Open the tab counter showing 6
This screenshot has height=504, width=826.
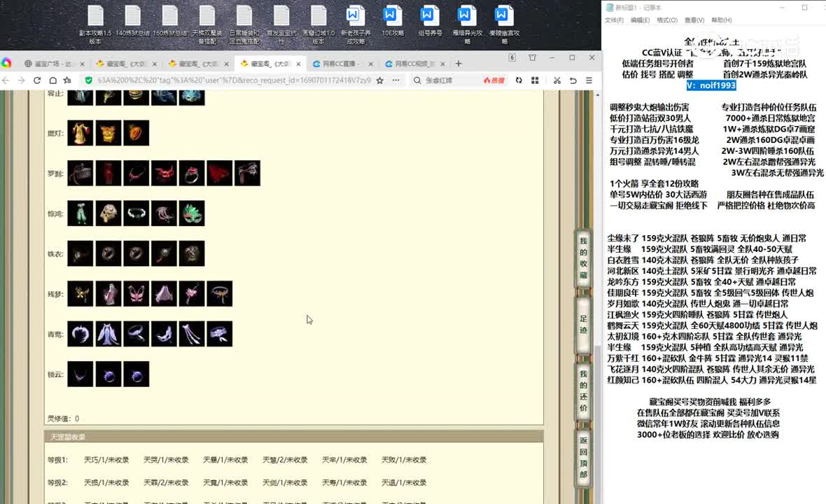click(512, 57)
